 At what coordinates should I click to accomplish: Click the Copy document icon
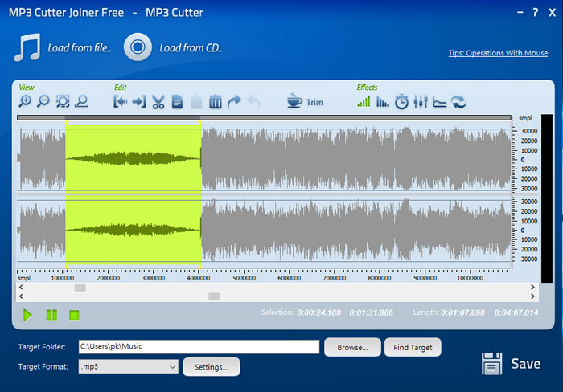[x=177, y=102]
